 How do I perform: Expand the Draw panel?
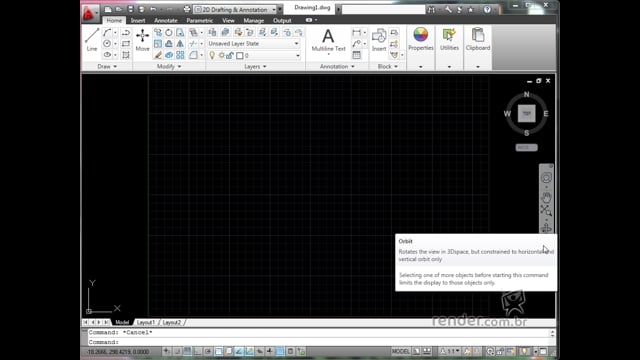(107, 66)
